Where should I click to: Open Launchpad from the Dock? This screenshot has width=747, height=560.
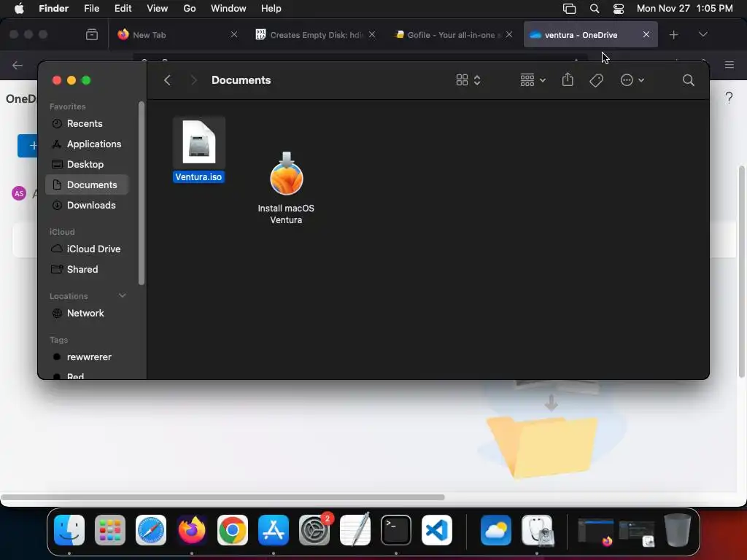(110, 530)
